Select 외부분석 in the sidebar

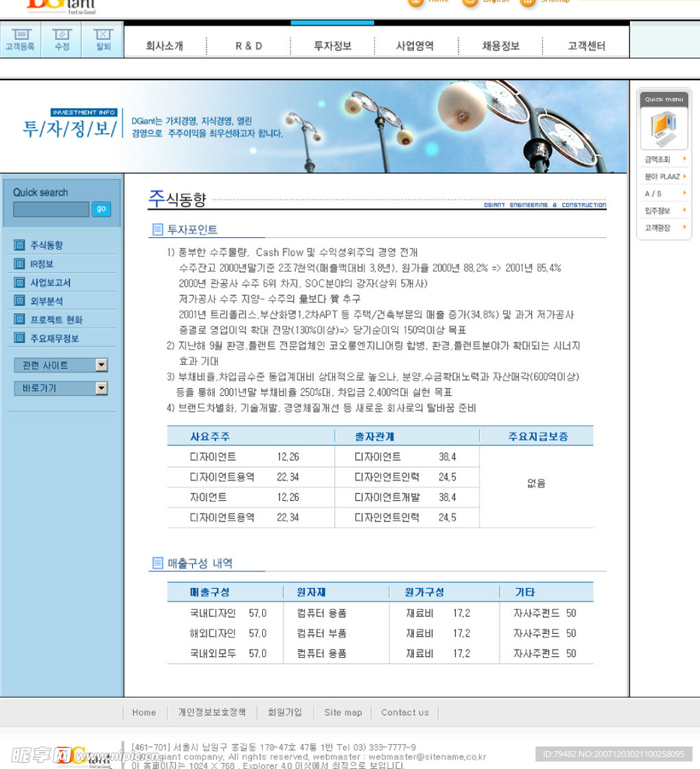click(47, 301)
